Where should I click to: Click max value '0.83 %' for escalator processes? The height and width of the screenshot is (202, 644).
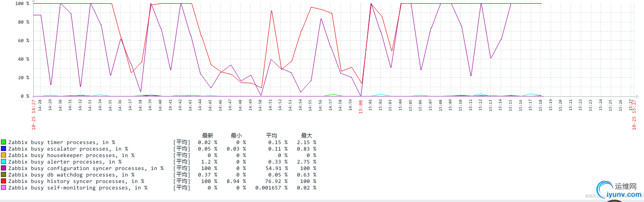click(306, 149)
